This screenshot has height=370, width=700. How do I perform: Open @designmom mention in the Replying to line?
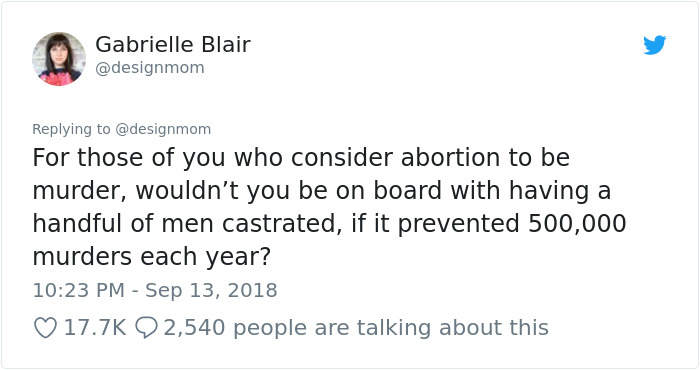coord(163,129)
